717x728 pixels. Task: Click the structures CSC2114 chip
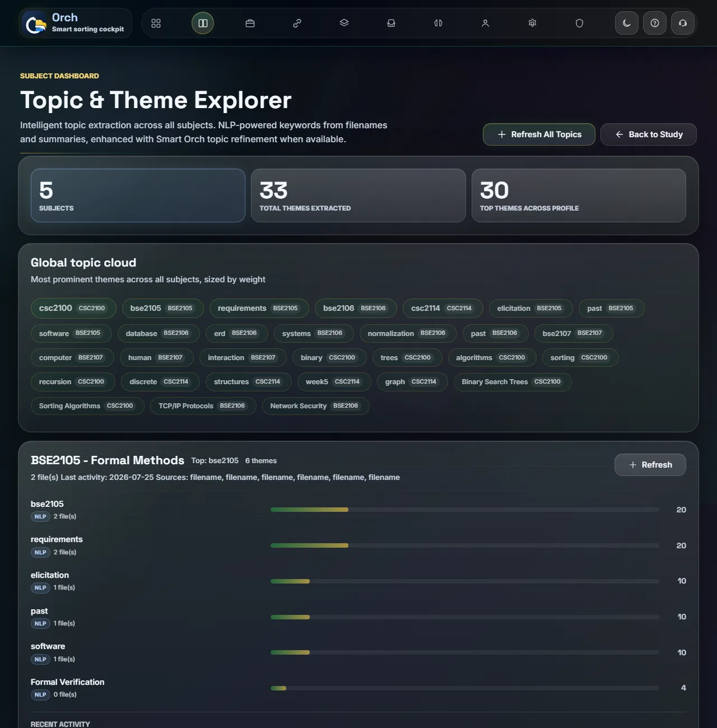tap(249, 382)
